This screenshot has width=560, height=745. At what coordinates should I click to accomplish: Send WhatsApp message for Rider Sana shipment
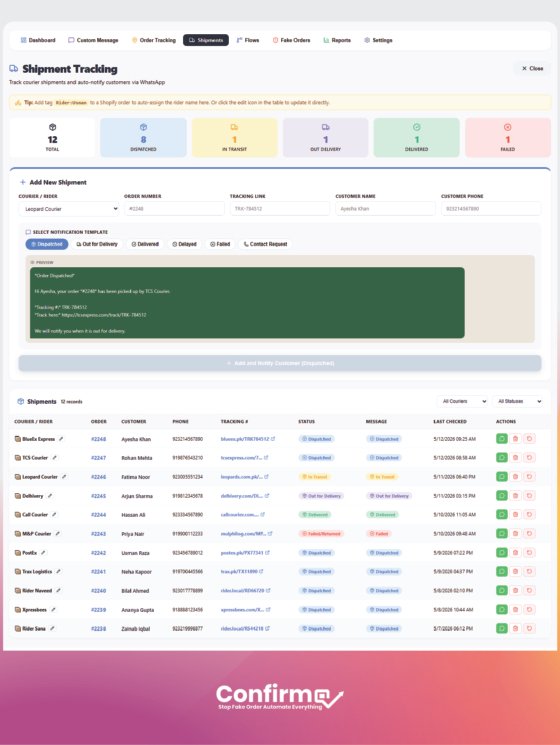502,628
